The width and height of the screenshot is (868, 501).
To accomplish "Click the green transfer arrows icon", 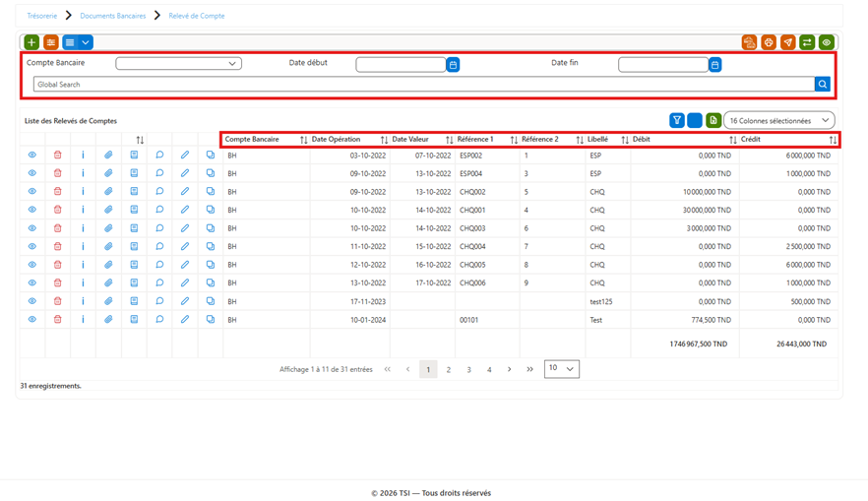I will point(807,42).
